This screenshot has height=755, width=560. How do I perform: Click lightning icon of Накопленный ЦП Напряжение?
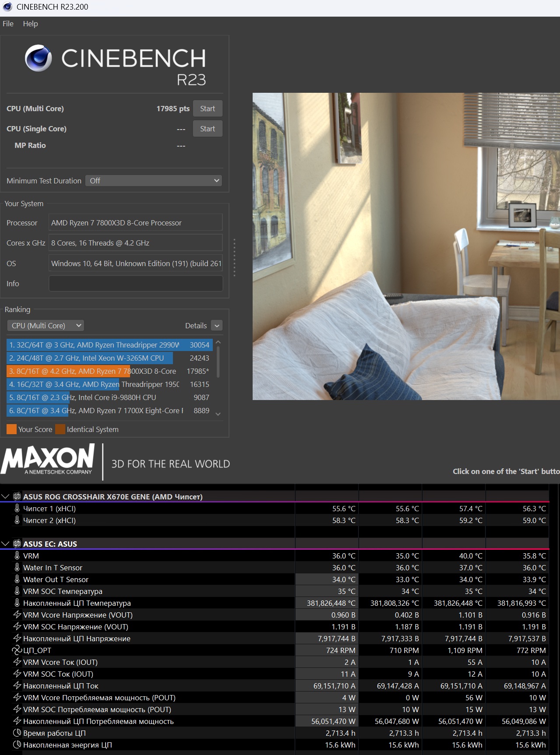[17, 638]
